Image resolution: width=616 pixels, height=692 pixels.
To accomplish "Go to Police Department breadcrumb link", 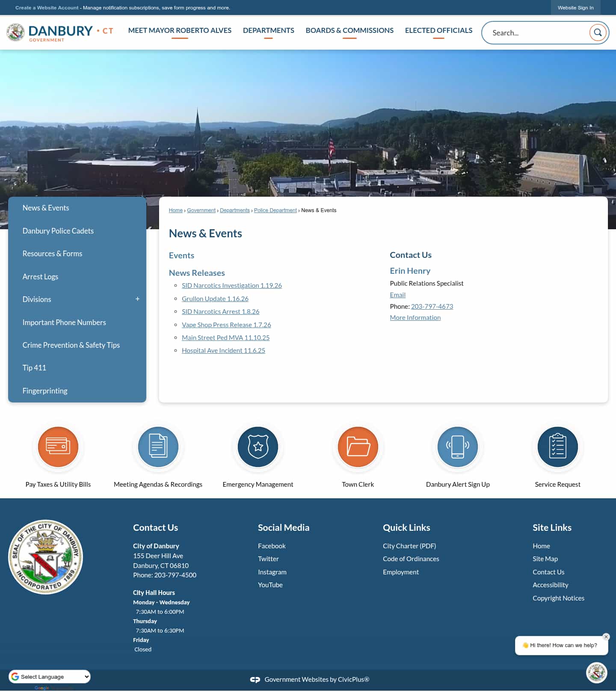I will (x=275, y=210).
